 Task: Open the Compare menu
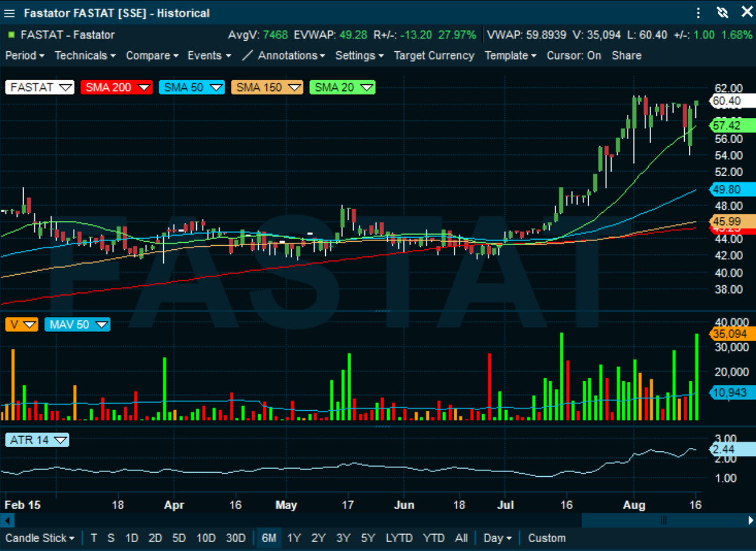click(152, 55)
